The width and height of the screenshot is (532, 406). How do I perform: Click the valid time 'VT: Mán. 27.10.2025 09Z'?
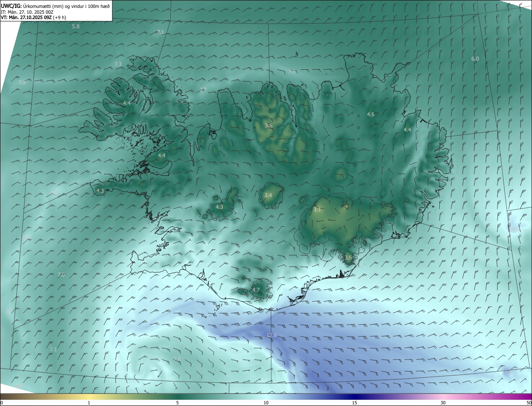click(26, 17)
